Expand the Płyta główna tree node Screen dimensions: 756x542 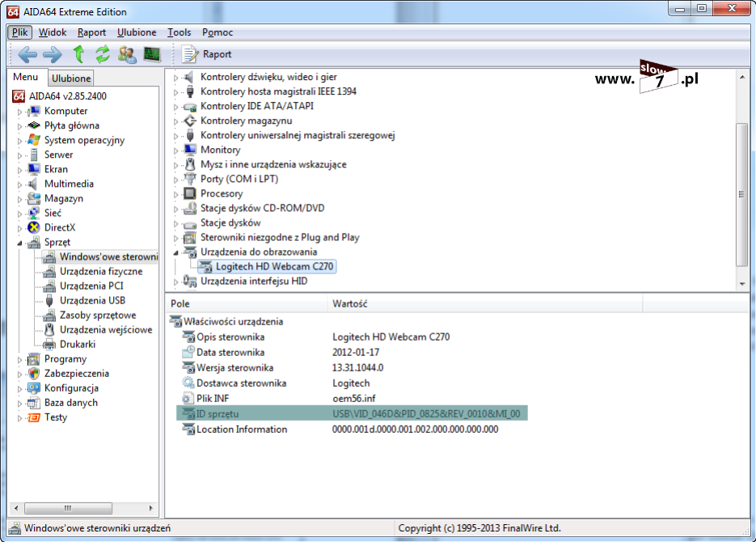[19, 126]
